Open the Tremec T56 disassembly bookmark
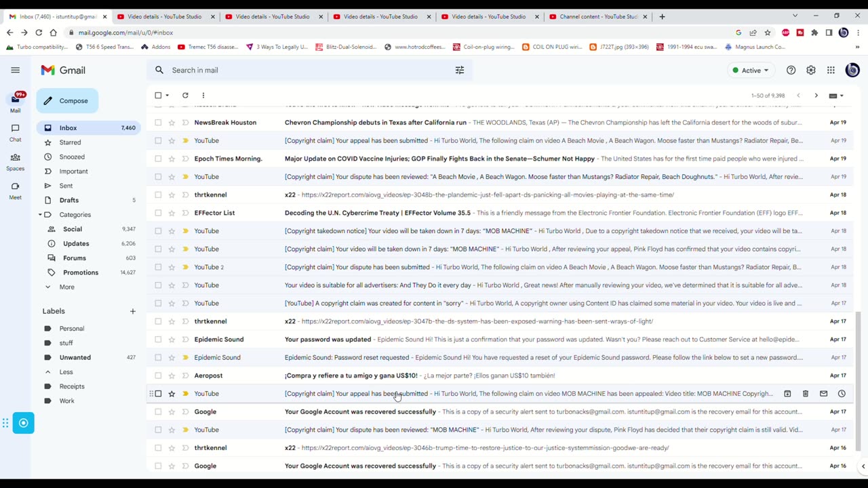This screenshot has width=868, height=488. pyautogui.click(x=208, y=47)
